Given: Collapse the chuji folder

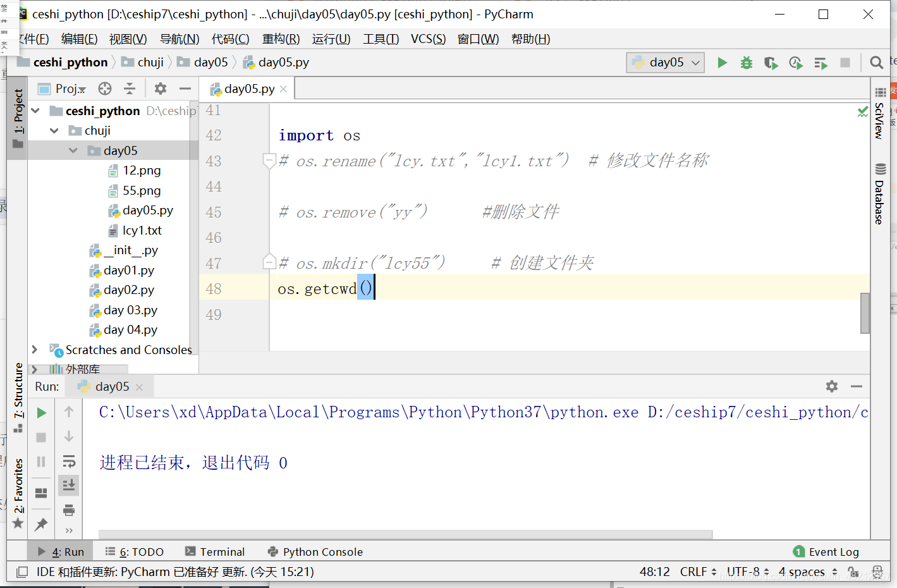Looking at the screenshot, I should [54, 131].
